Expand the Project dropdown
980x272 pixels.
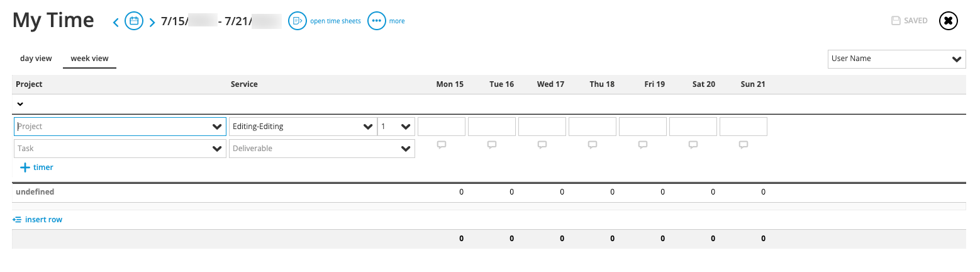pyautogui.click(x=120, y=127)
